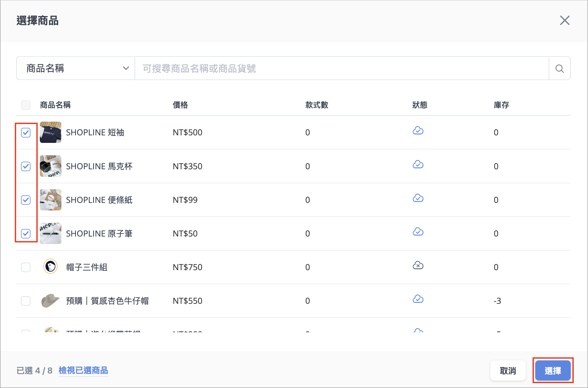Image resolution: width=588 pixels, height=388 pixels.
Task: Click unpublished cloud icon for 帽子三件組
Action: pyautogui.click(x=418, y=266)
